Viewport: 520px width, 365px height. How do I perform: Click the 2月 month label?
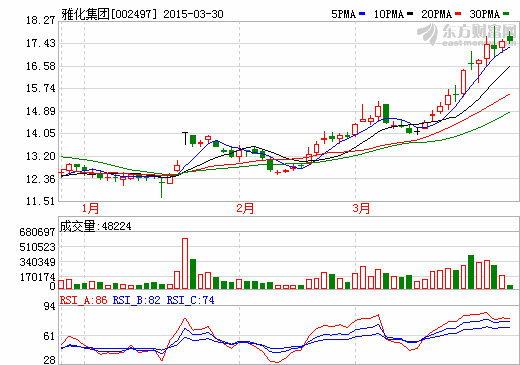pos(245,209)
